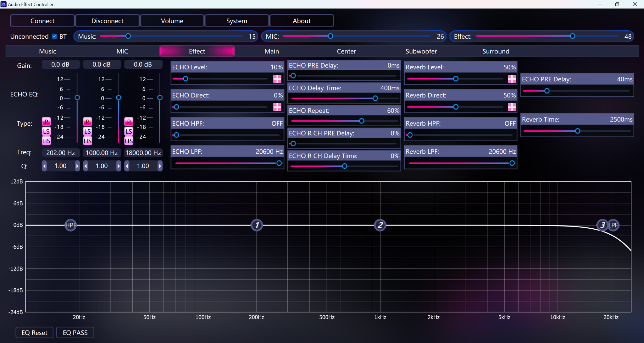Viewport: 644px width, 343px height.
Task: Click the EQ Reset button
Action: click(x=35, y=333)
